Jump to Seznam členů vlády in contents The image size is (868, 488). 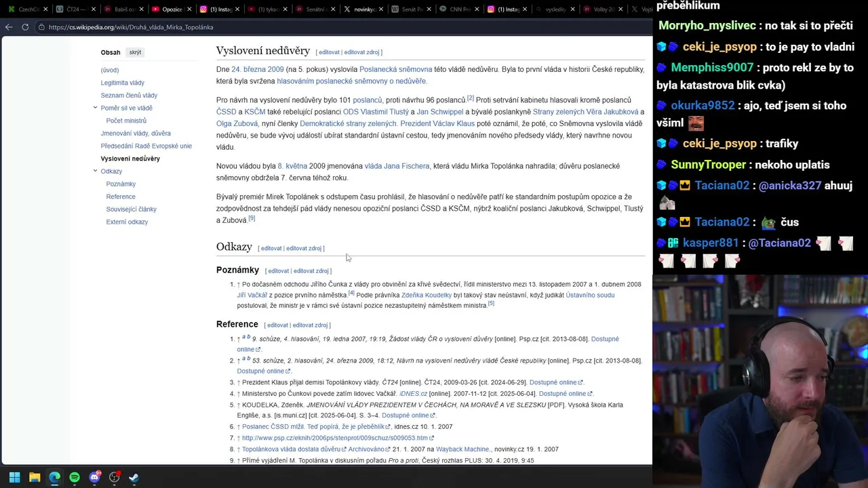pyautogui.click(x=129, y=96)
